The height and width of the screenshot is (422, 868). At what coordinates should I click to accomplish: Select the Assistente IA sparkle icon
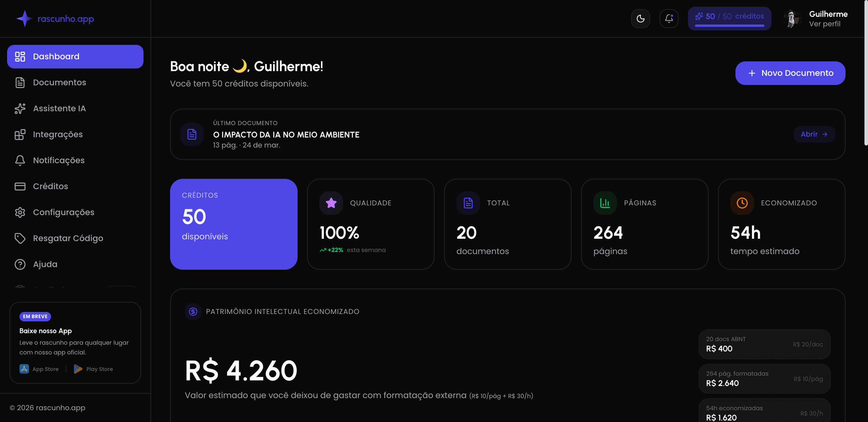click(x=20, y=108)
